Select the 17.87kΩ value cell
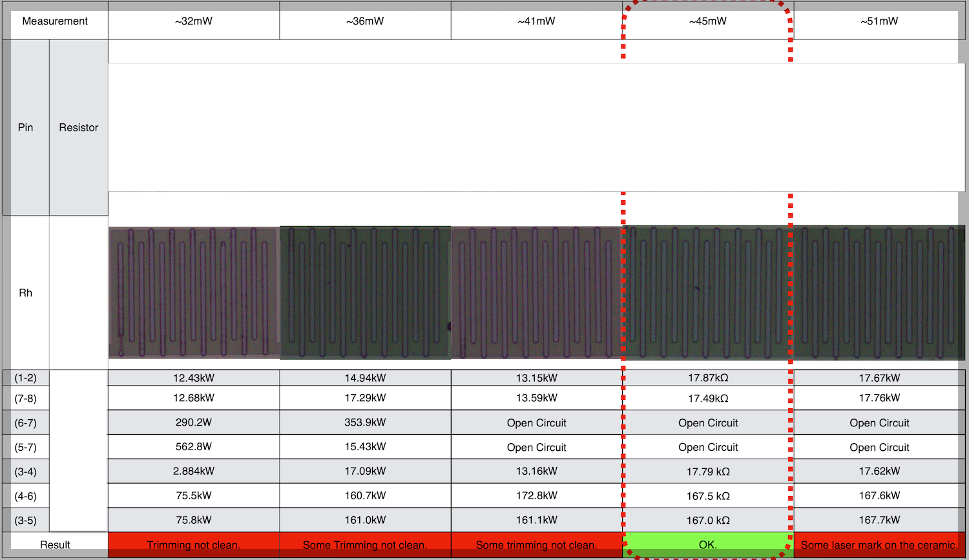This screenshot has height=560, width=969. tap(707, 378)
